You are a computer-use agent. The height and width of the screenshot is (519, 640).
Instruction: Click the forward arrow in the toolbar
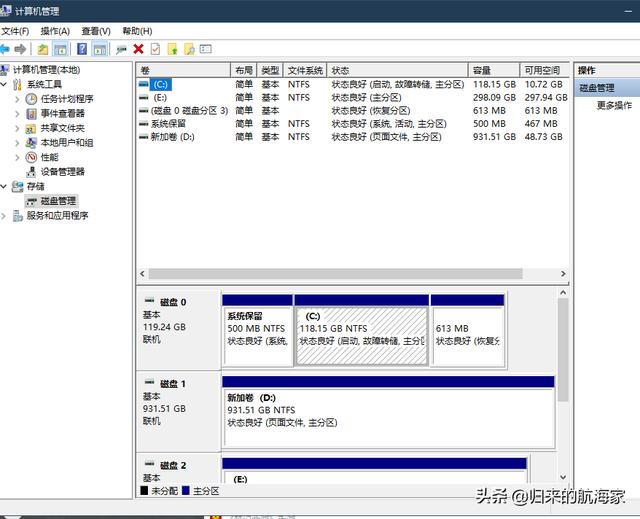tap(21, 49)
